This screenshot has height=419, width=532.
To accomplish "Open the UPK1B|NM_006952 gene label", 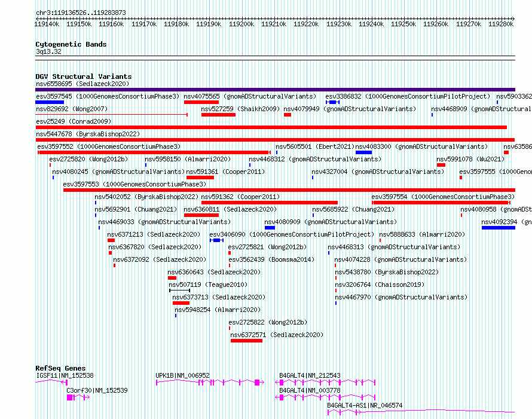I will click(x=182, y=375).
